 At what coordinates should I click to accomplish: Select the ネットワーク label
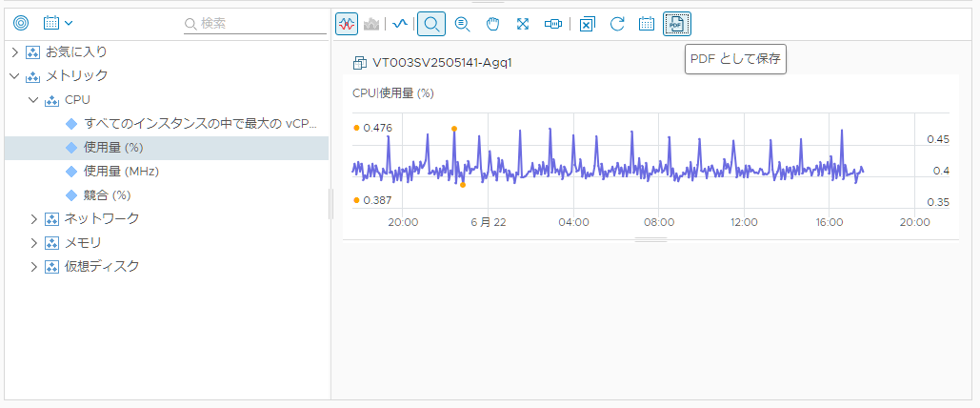pos(102,218)
